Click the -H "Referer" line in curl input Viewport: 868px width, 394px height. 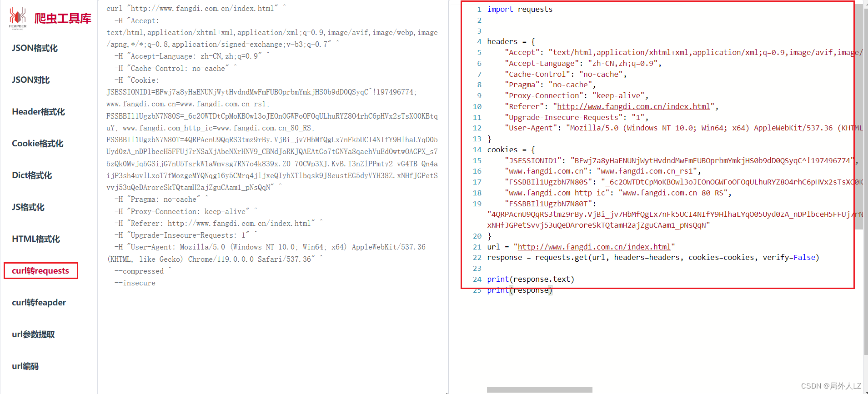tap(219, 223)
